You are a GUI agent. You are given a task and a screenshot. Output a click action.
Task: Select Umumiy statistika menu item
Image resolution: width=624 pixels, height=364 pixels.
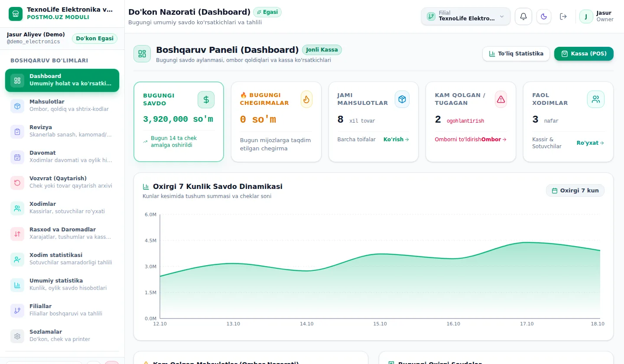[x=62, y=285]
